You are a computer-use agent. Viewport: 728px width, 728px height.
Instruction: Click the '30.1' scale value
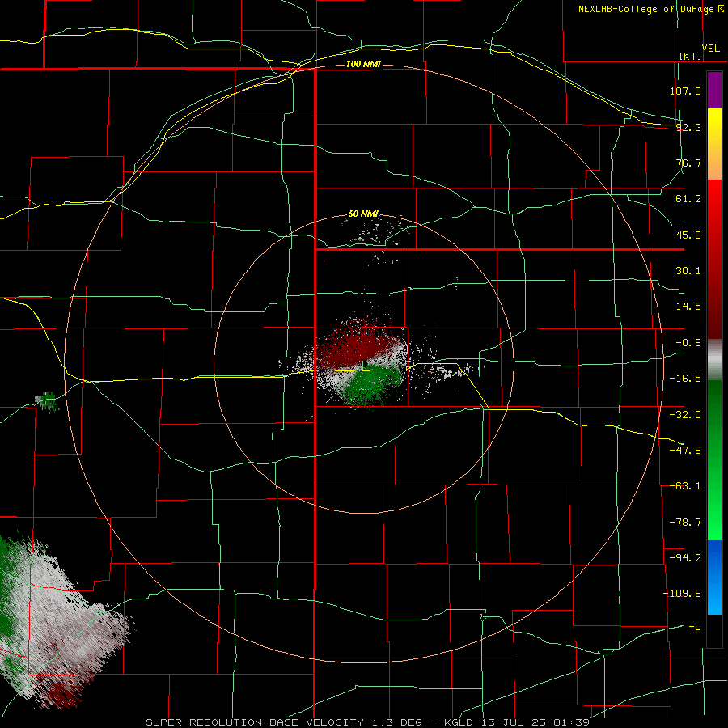[x=688, y=271]
